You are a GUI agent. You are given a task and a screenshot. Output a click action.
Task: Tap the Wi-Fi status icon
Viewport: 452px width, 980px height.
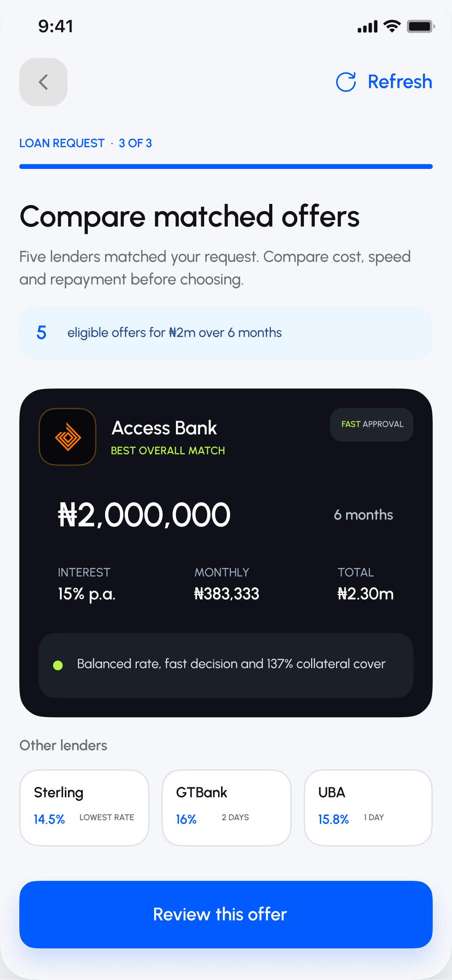392,26
